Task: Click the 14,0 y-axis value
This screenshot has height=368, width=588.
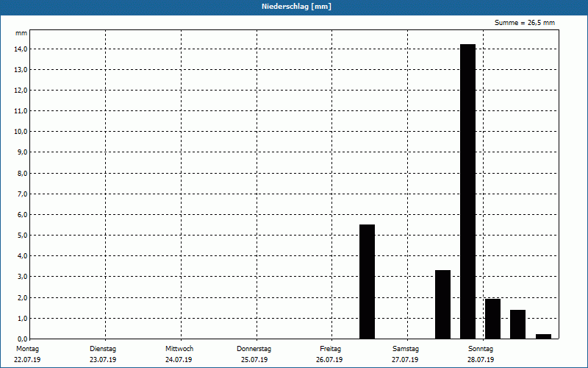Action: pyautogui.click(x=21, y=49)
